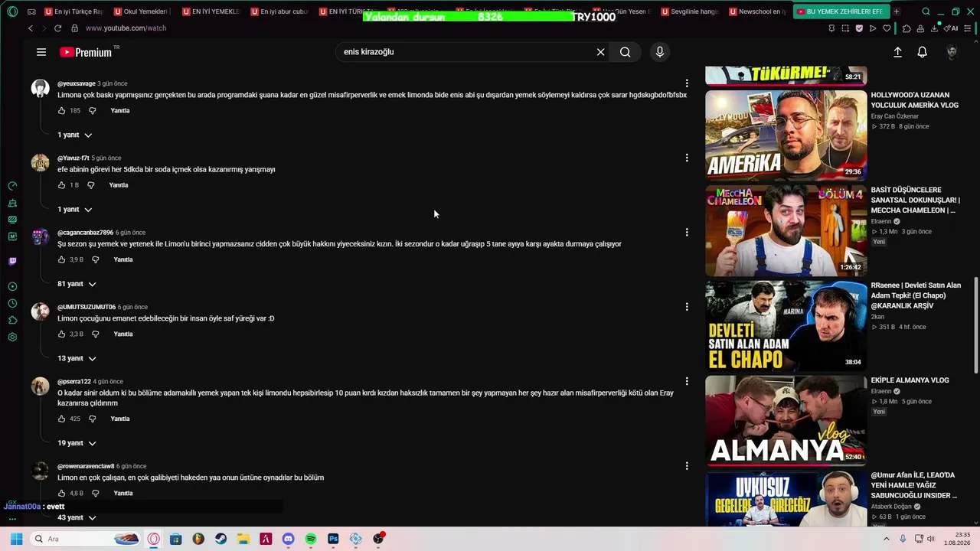Reply to the @Yavuz-f7t comment
Viewport: 980px width, 551px height.
[x=119, y=185]
